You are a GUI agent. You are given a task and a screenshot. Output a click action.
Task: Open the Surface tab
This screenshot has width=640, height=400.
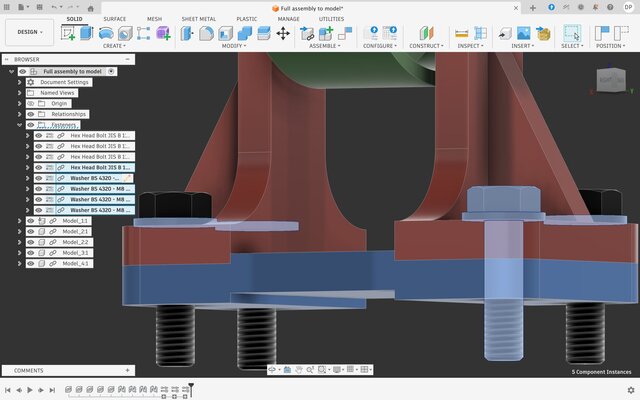[x=115, y=19]
